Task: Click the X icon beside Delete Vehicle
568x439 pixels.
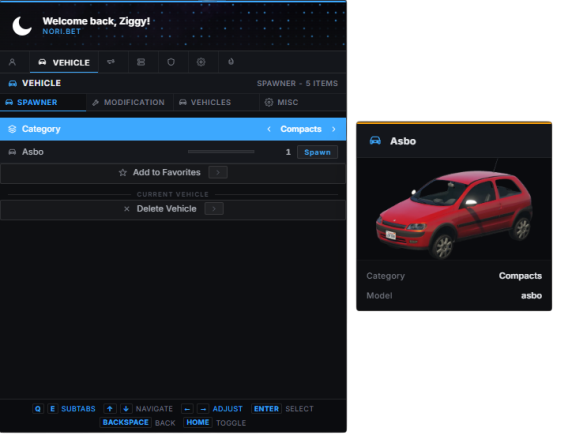Action: (126, 209)
